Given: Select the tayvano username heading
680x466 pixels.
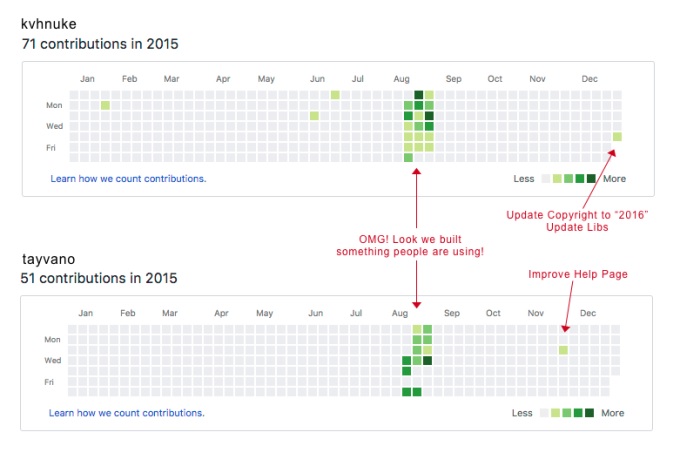Looking at the screenshot, I should coord(49,259).
